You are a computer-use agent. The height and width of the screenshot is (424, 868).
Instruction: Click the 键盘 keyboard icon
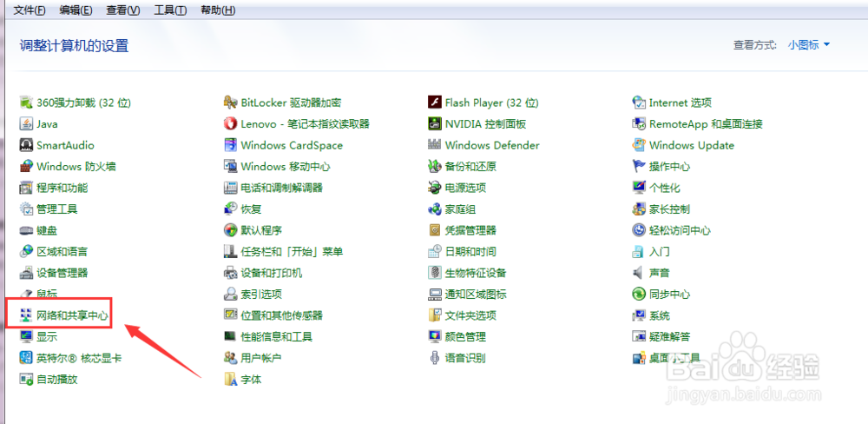point(27,230)
